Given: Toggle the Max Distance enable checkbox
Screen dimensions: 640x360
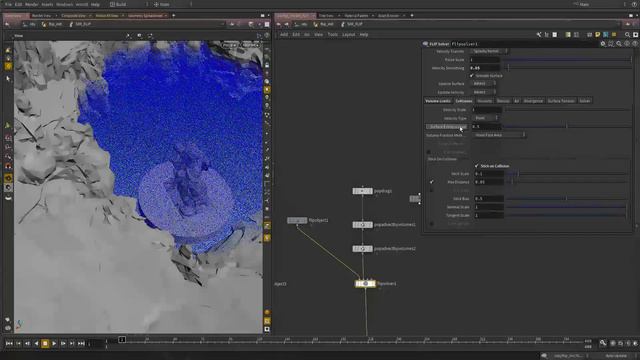Looking at the screenshot, I should [x=431, y=182].
